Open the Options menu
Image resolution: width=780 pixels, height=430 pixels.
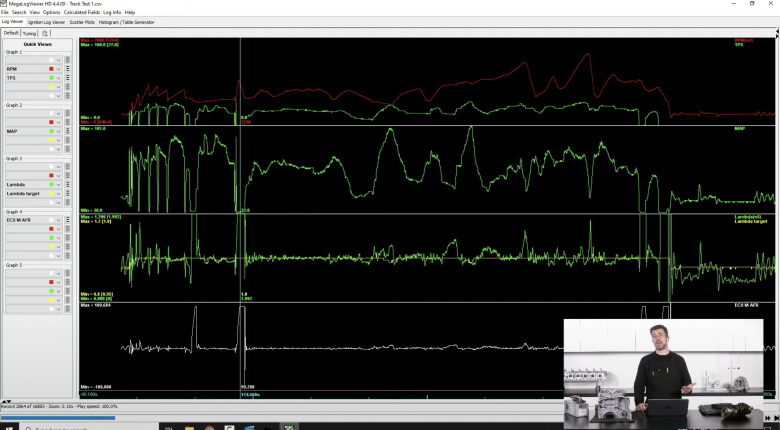pos(51,12)
